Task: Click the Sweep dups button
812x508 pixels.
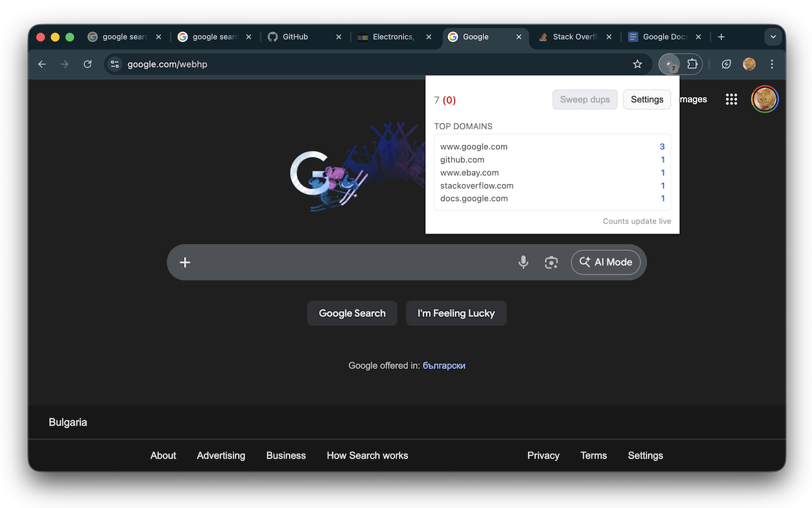Action: (x=585, y=100)
